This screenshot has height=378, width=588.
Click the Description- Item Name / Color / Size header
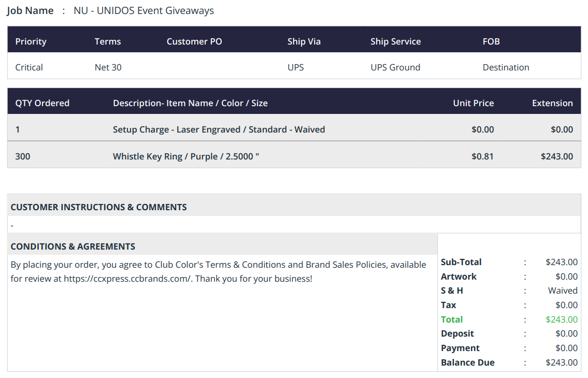coord(190,103)
